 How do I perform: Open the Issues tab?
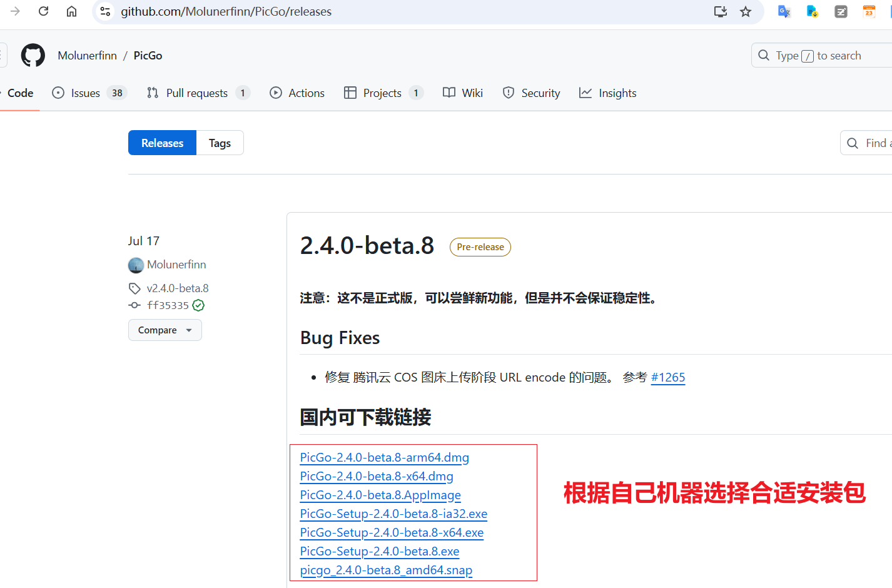point(89,93)
